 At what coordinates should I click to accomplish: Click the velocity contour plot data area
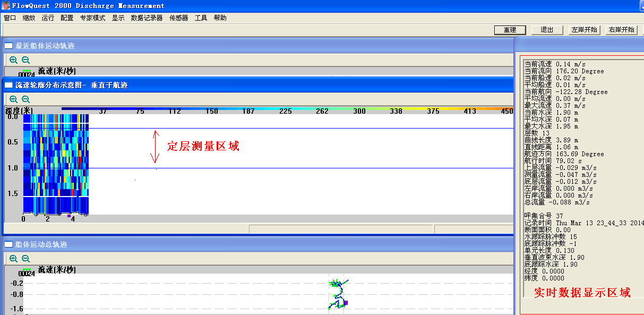click(x=55, y=164)
